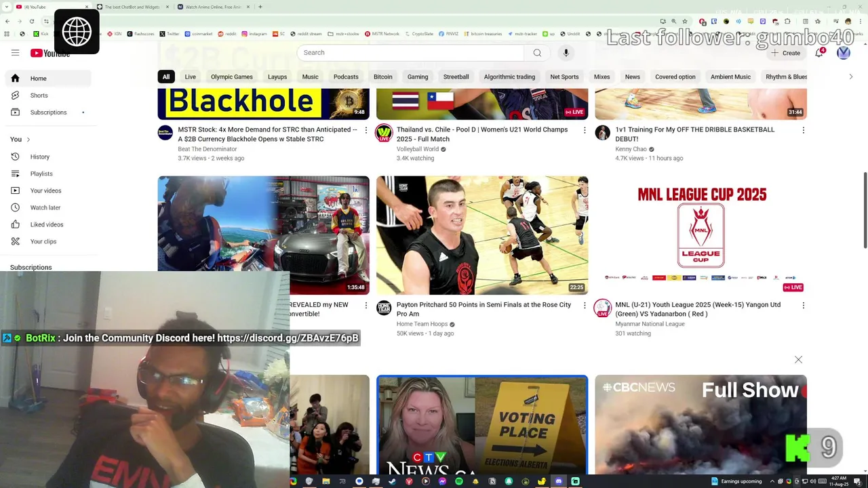The height and width of the screenshot is (488, 868).
Task: Open MNL League Cup 2025 thumbnail
Action: coord(701,235)
